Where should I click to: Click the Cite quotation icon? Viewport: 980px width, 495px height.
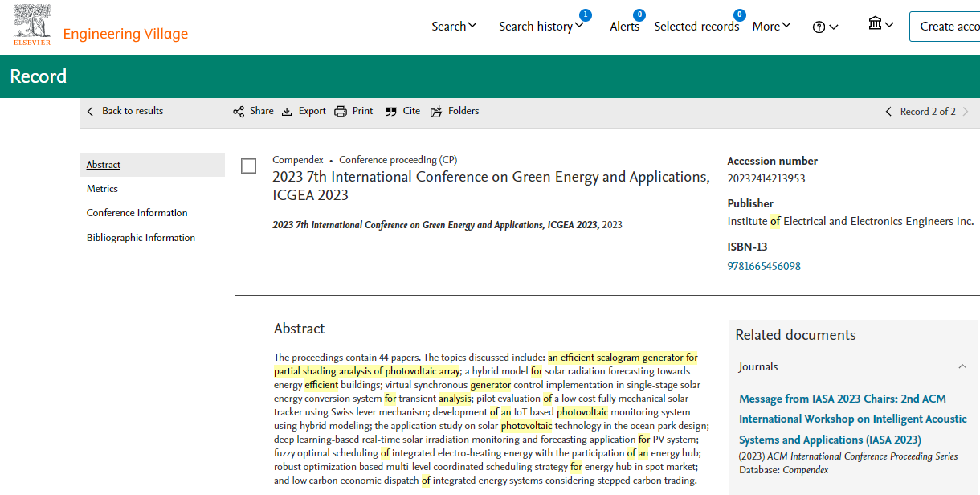391,112
